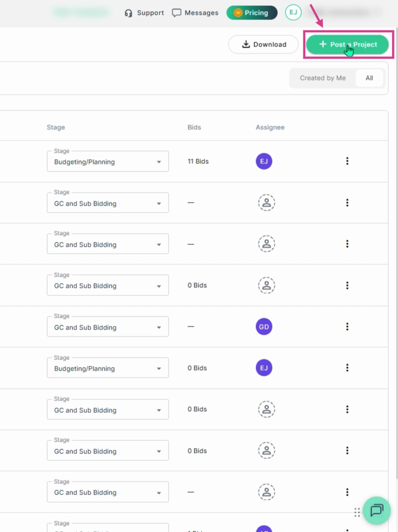Open Stage dropdown in the ninth table row

pyautogui.click(x=108, y=492)
